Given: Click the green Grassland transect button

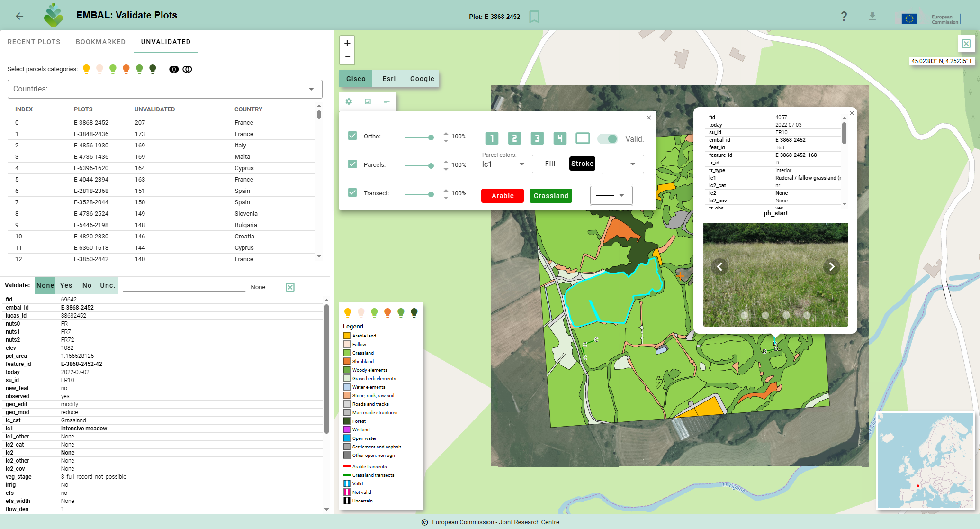Looking at the screenshot, I should pyautogui.click(x=551, y=196).
